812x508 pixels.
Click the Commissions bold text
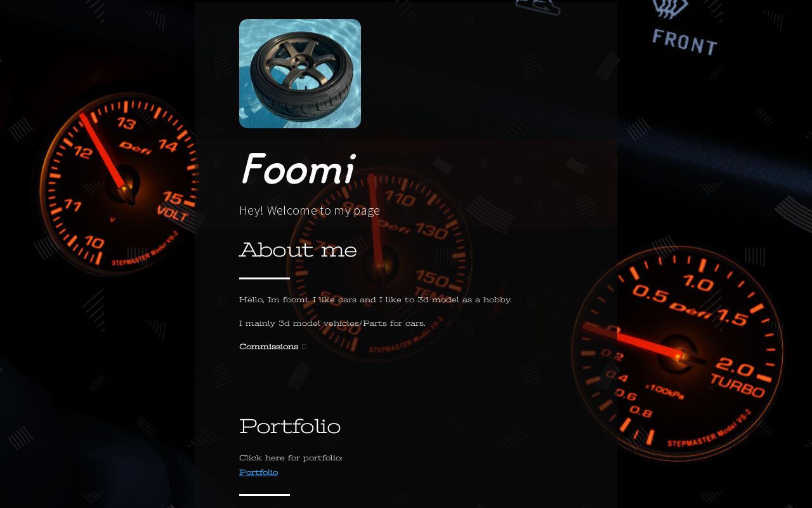pyautogui.click(x=268, y=346)
